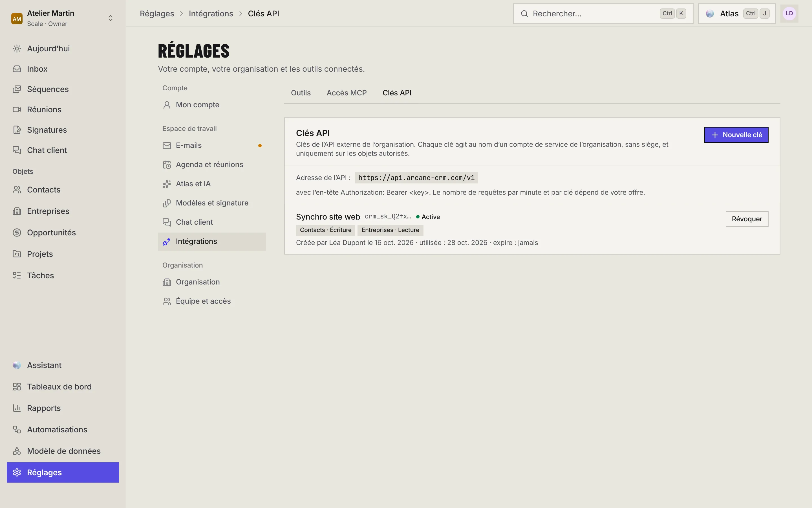Open the LD user avatar
812x508 pixels.
click(x=789, y=14)
